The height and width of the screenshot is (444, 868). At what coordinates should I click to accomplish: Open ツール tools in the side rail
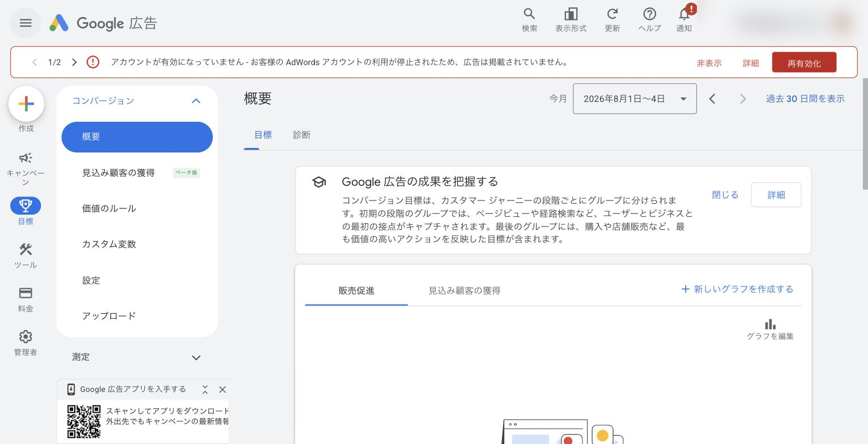click(25, 256)
